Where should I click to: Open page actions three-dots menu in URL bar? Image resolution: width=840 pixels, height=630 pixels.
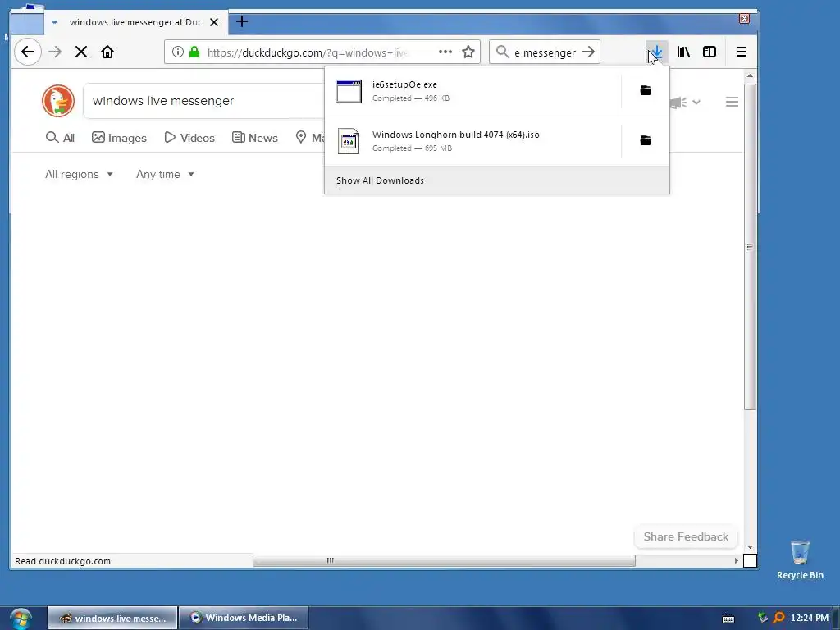445,52
